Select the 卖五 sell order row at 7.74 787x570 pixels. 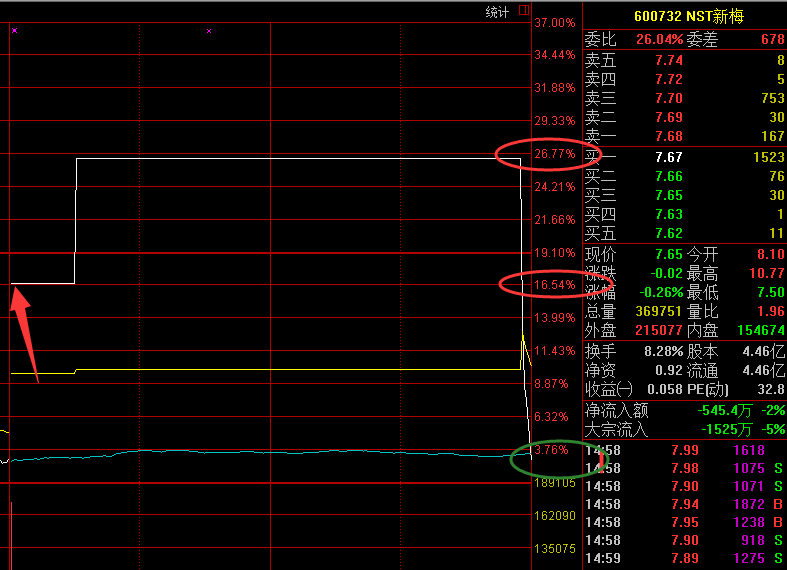pos(684,60)
